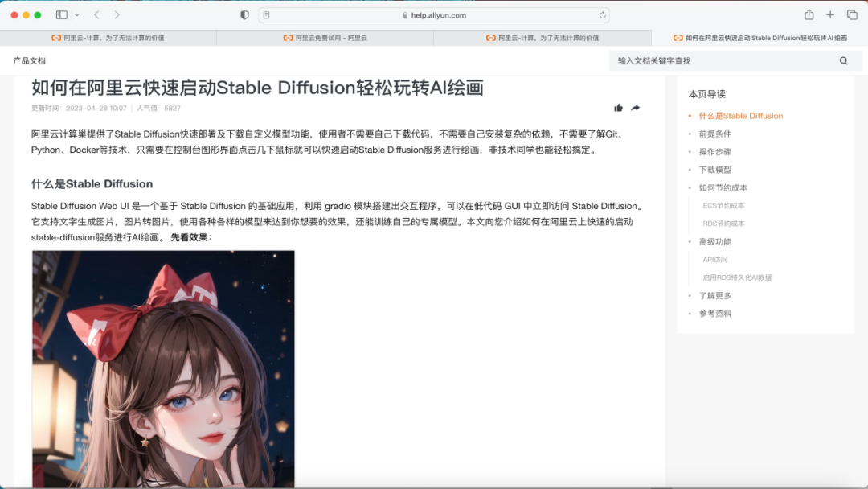Switch to the 阿里云免费试用 tab
868x489 pixels.
325,38
